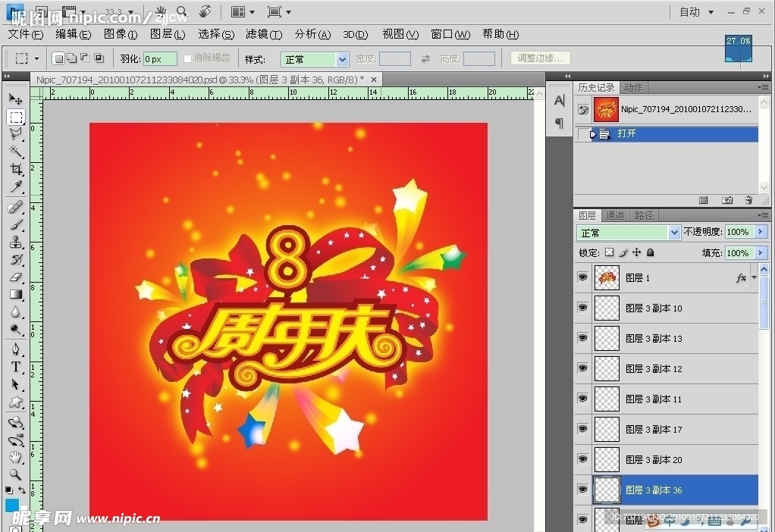Delete current history state trash icon
The image size is (775, 532).
(748, 200)
